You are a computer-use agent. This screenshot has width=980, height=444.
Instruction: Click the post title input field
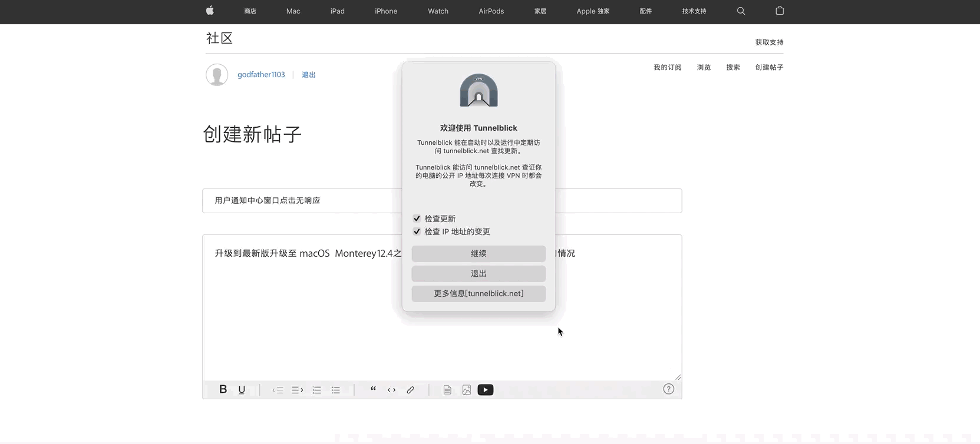pos(301,201)
